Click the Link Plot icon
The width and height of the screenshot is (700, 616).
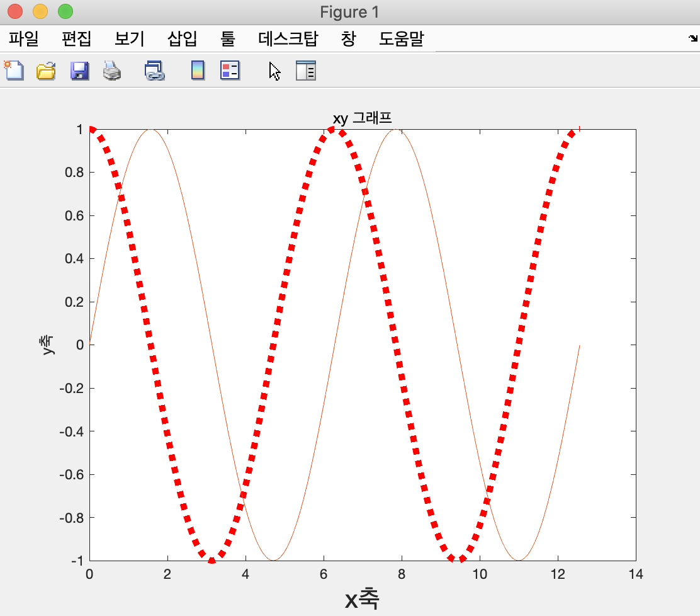click(154, 71)
